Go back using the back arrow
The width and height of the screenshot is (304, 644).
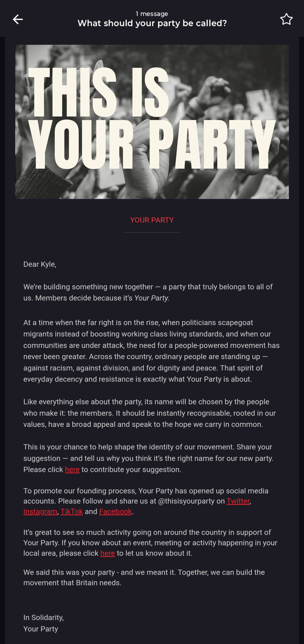coord(18,19)
